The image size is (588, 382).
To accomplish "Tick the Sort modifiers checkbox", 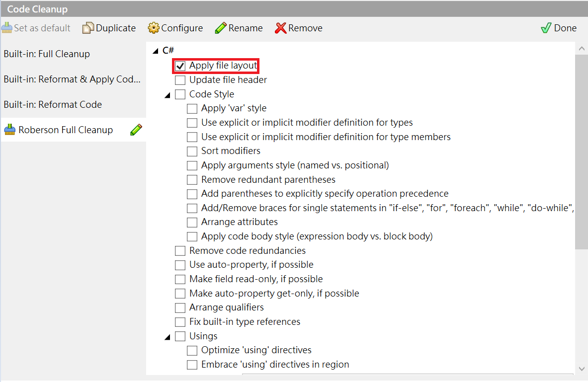I will [192, 151].
